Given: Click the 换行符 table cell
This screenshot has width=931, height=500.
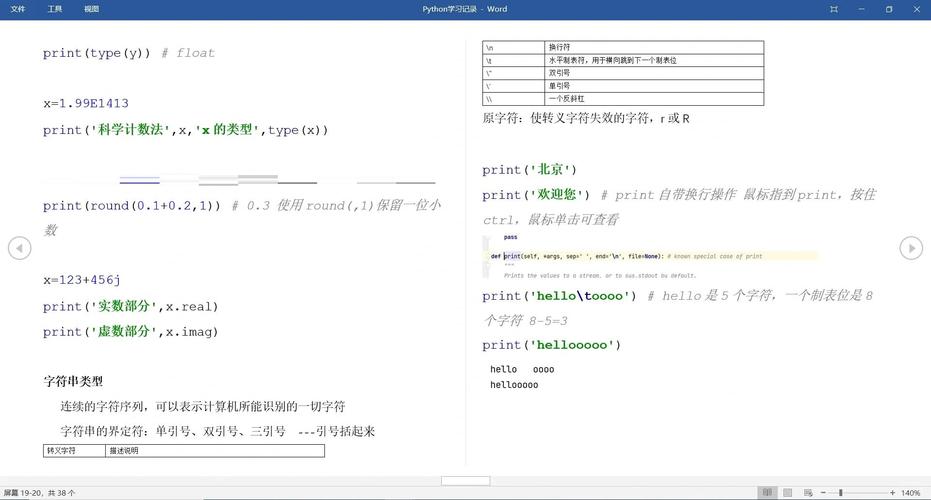Looking at the screenshot, I should click(x=654, y=48).
